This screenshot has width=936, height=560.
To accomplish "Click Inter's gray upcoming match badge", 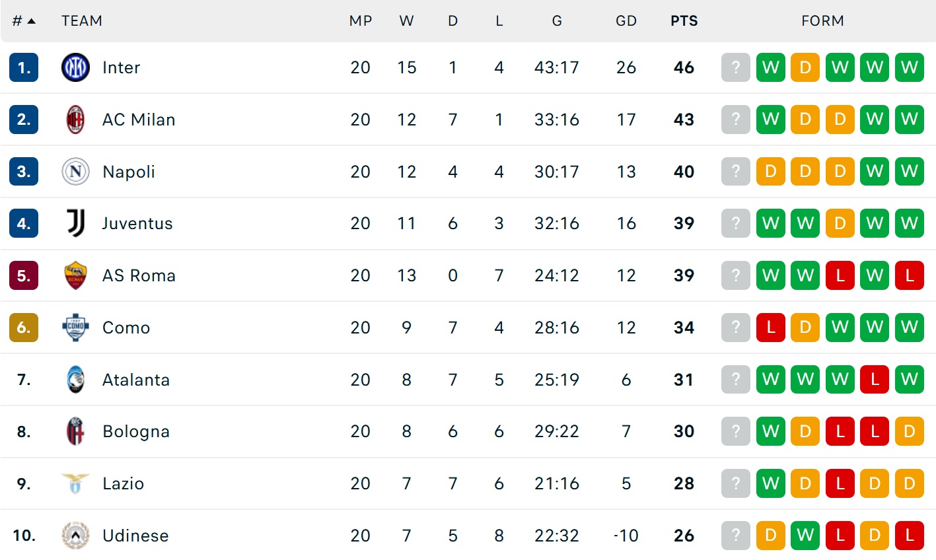I will click(736, 67).
